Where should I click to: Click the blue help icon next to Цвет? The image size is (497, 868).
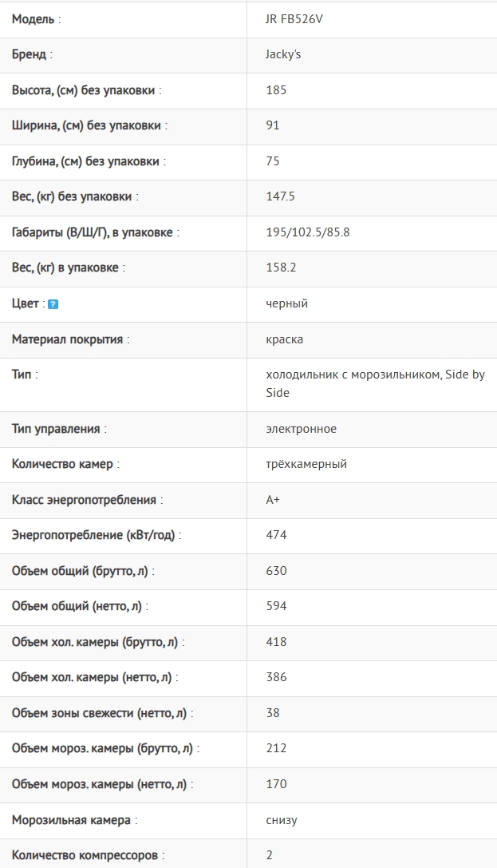[53, 304]
